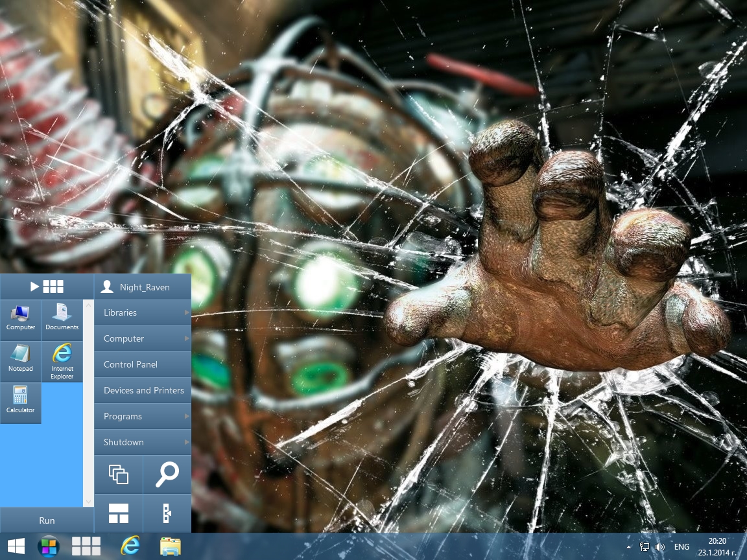Image resolution: width=747 pixels, height=560 pixels.
Task: Open Devices and Printers
Action: point(143,390)
